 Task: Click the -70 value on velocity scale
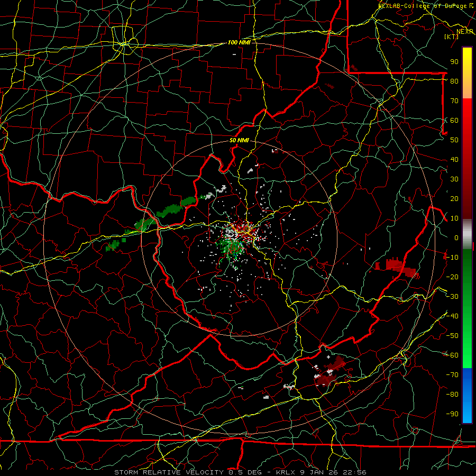pyautogui.click(x=452, y=375)
